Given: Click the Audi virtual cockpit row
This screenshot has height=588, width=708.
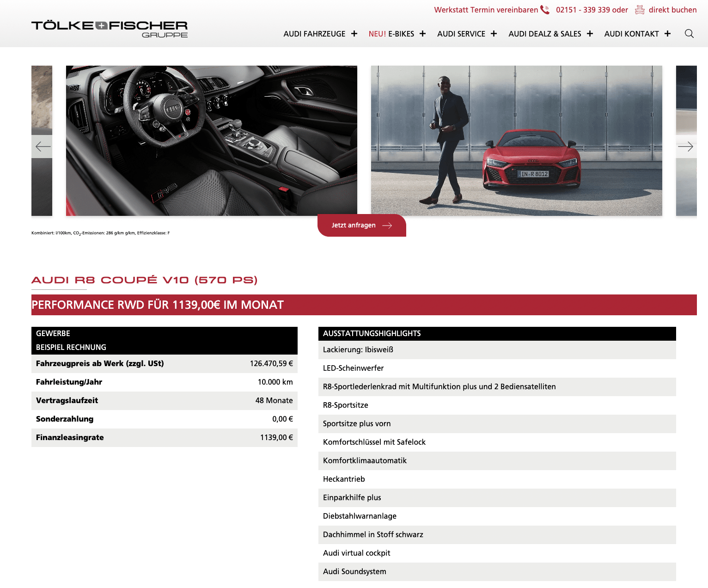Looking at the screenshot, I should coord(497,553).
